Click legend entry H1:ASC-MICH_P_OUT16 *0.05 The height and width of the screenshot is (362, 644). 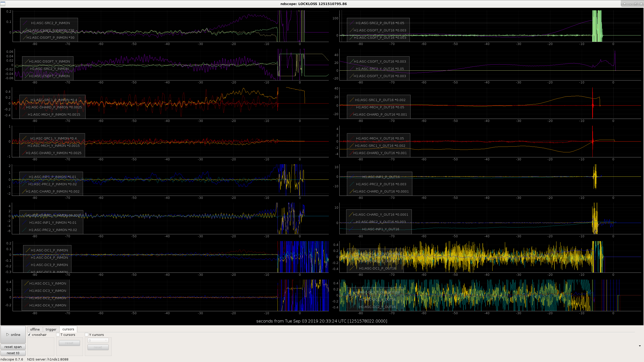click(380, 107)
